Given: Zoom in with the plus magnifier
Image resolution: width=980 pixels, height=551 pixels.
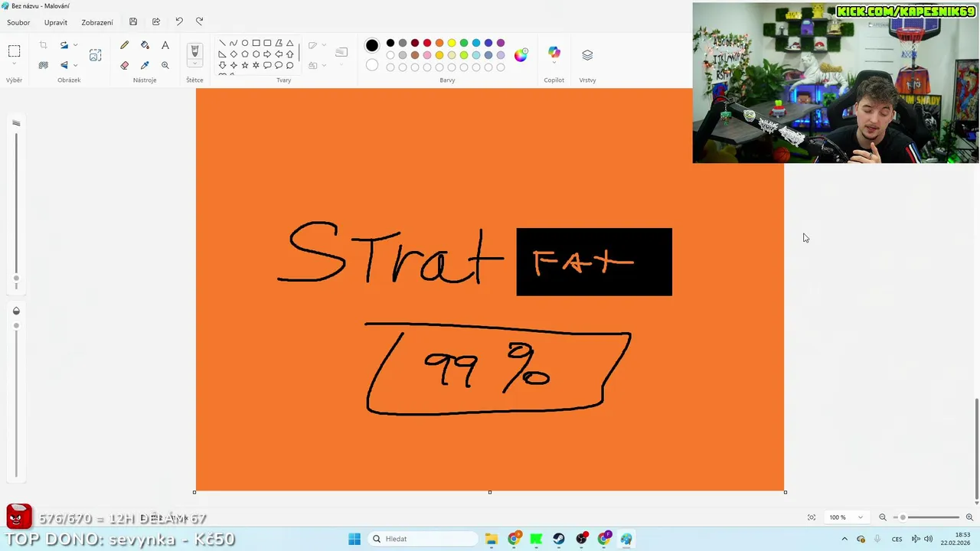Looking at the screenshot, I should click(969, 517).
